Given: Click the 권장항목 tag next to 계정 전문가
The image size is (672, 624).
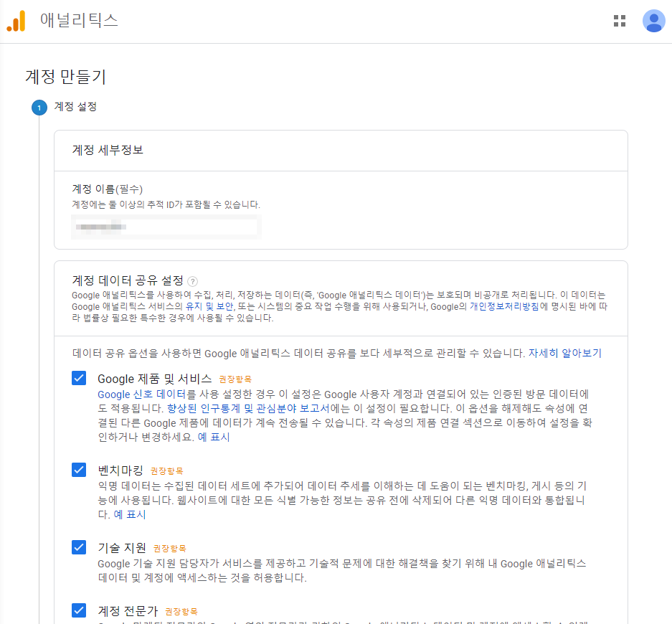Looking at the screenshot, I should point(181,612).
